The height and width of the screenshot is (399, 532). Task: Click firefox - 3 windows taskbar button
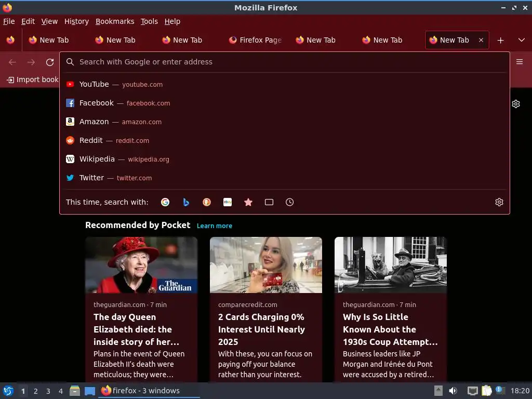pos(149,391)
